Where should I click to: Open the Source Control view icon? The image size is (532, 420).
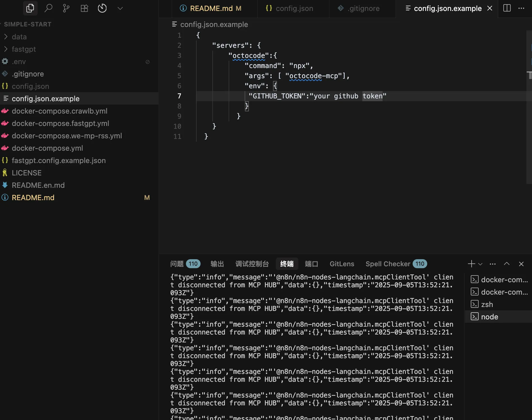click(x=66, y=8)
